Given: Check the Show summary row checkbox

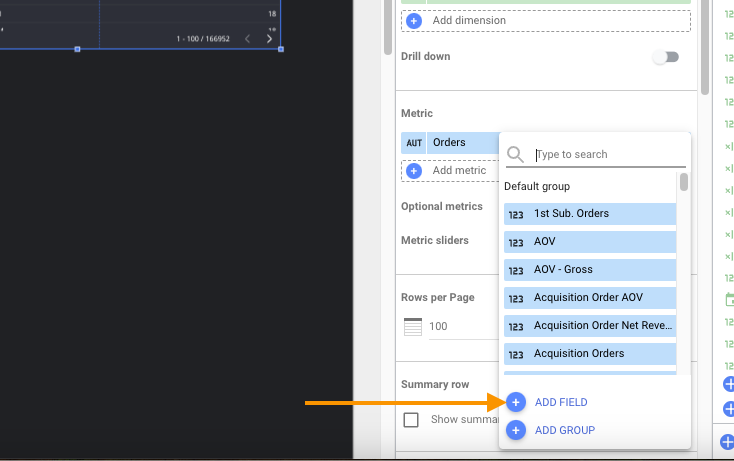Looking at the screenshot, I should pos(411,420).
